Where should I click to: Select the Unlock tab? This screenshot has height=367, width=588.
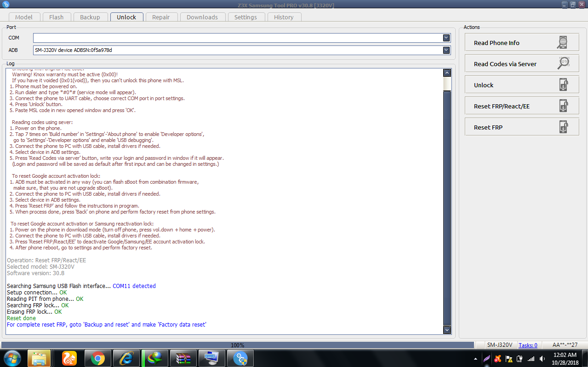click(x=126, y=17)
